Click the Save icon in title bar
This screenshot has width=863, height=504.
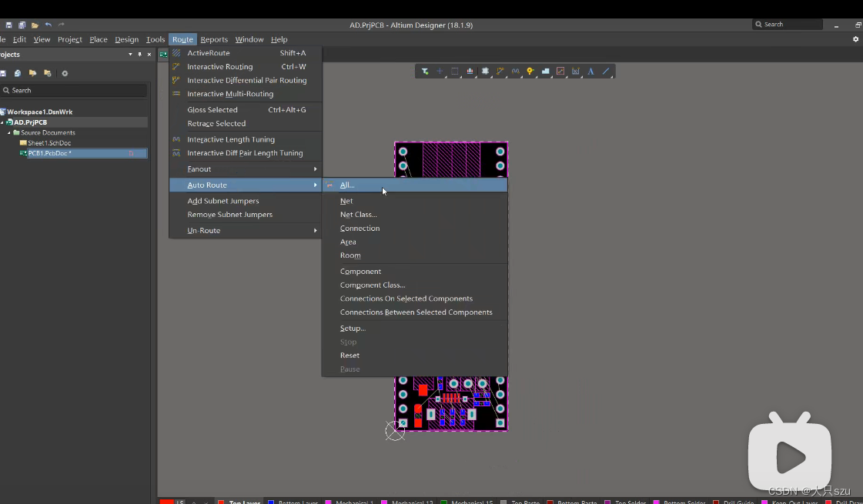click(8, 25)
